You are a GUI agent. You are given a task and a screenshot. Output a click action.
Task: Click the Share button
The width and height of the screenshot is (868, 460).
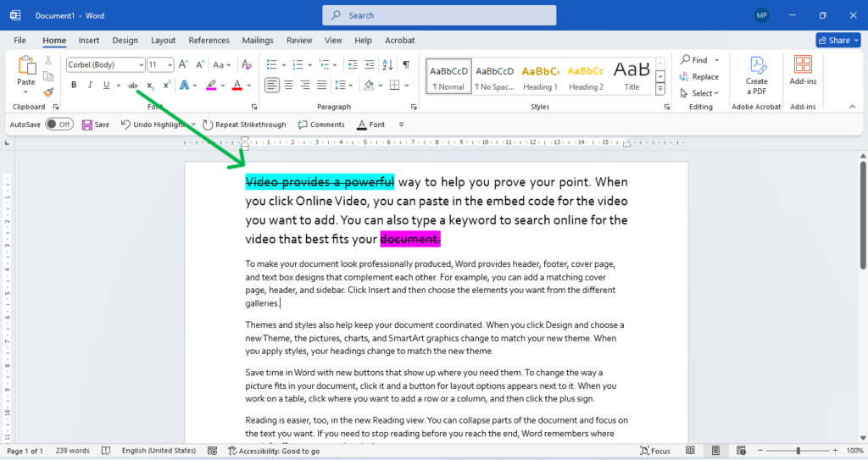pyautogui.click(x=837, y=40)
